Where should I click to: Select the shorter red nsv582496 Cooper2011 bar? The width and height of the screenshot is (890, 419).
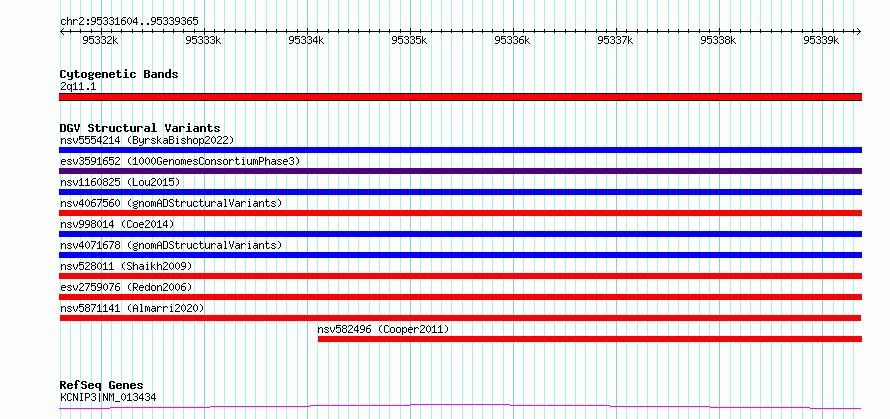click(590, 339)
